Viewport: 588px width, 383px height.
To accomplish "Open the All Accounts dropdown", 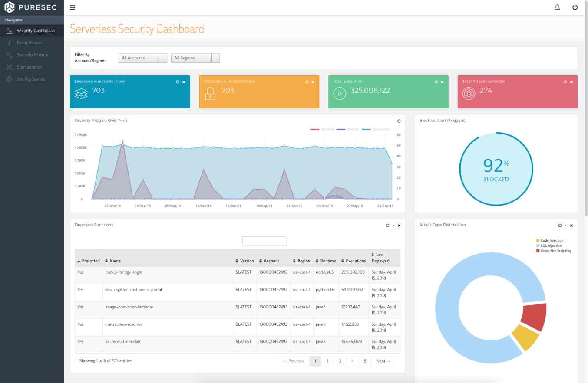I will [142, 58].
